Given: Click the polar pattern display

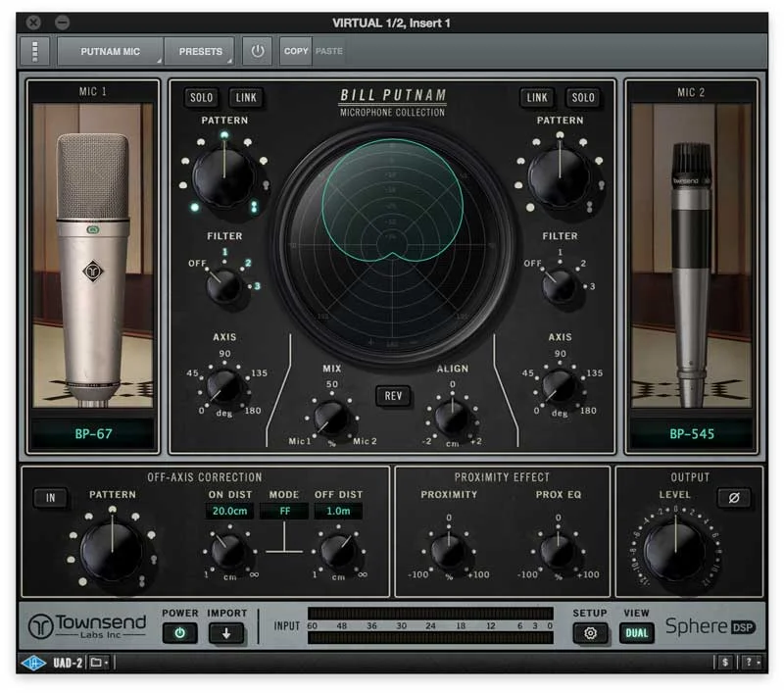Looking at the screenshot, I should (393, 245).
